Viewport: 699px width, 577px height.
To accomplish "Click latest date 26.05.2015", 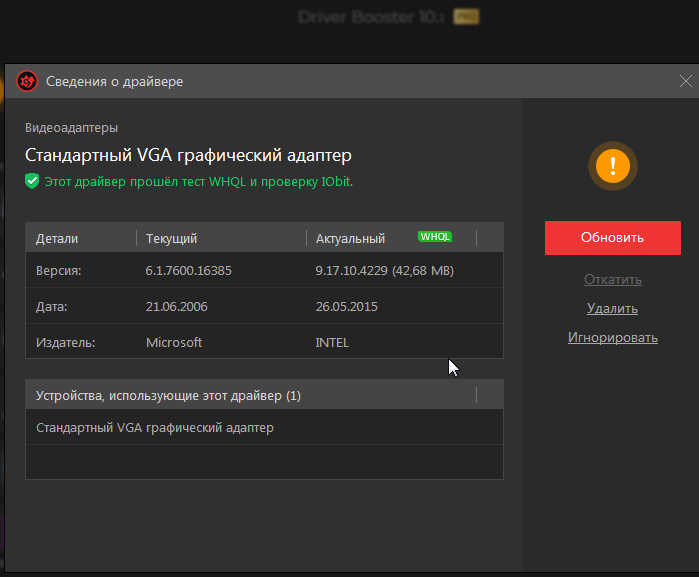I will (346, 306).
